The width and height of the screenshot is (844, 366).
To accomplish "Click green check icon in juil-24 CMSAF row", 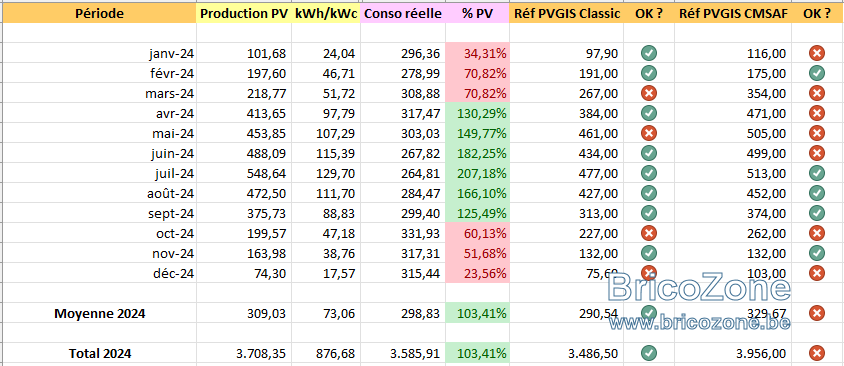I will coord(817,173).
